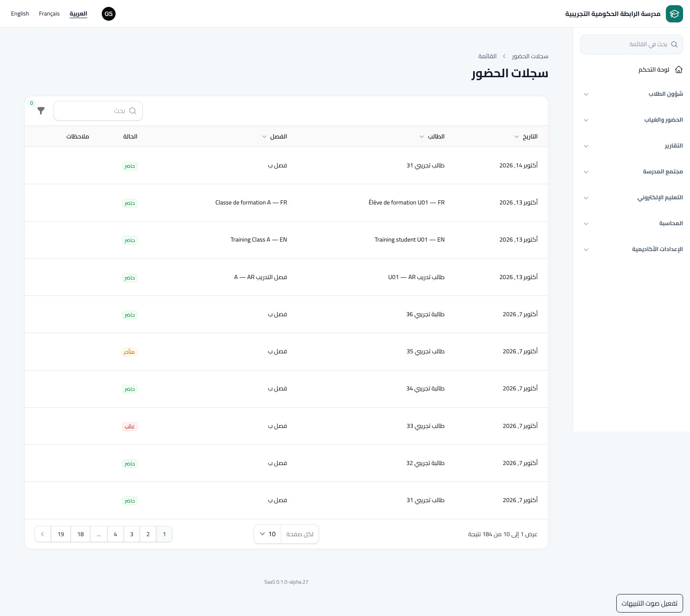The width and height of the screenshot is (690, 616).
Task: Sort table by التاريخ column
Action: [526, 137]
